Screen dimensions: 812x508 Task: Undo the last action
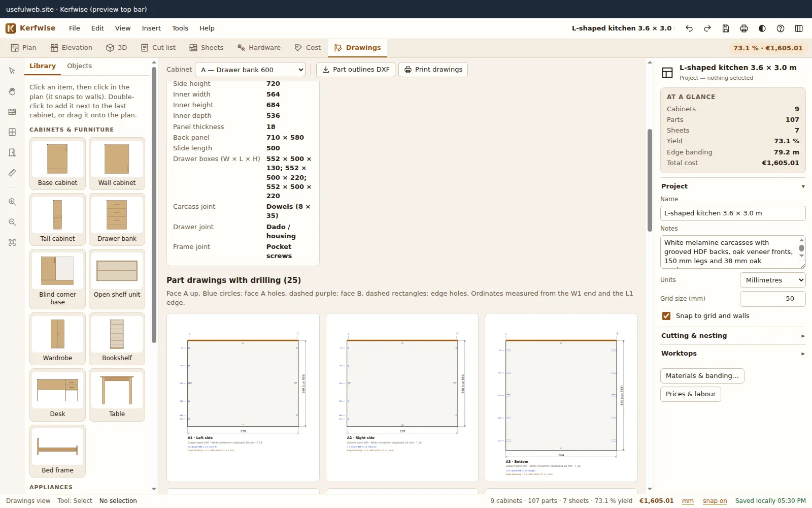689,28
